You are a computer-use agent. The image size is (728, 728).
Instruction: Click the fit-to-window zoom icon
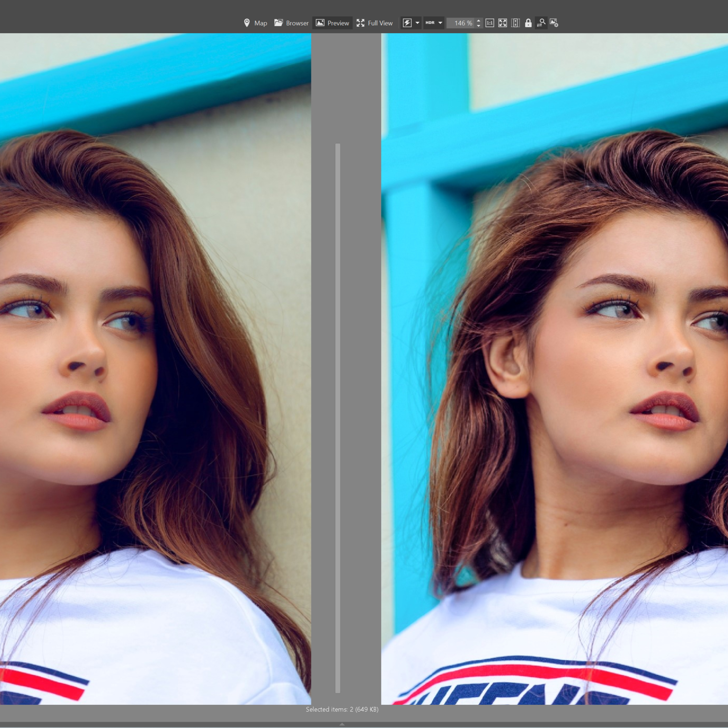point(503,23)
